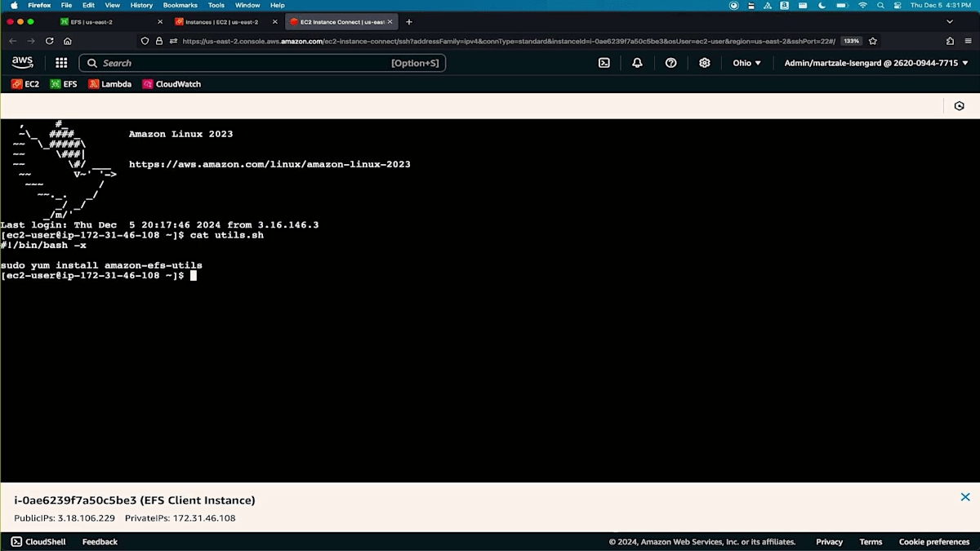The height and width of the screenshot is (551, 980).
Task: Go back in the browser
Action: [12, 41]
